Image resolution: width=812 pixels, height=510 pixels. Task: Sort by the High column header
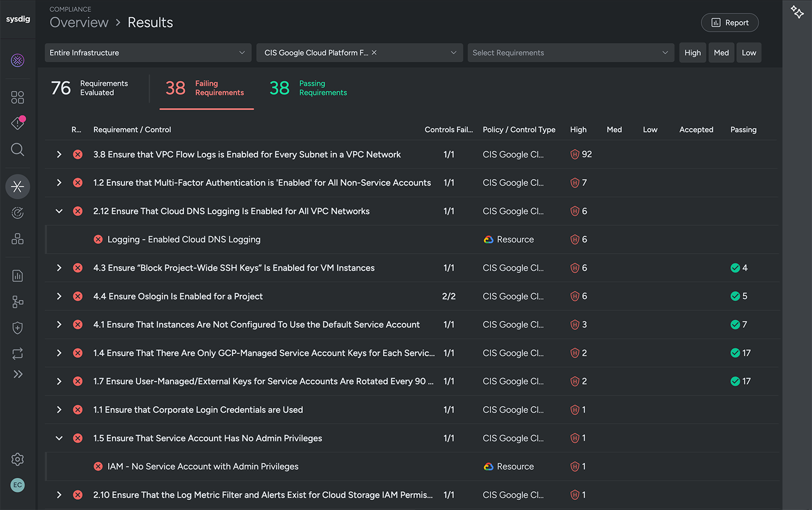click(578, 130)
